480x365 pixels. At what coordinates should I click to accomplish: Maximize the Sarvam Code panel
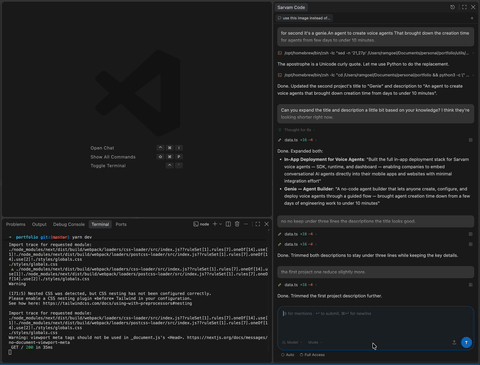coord(464,7)
